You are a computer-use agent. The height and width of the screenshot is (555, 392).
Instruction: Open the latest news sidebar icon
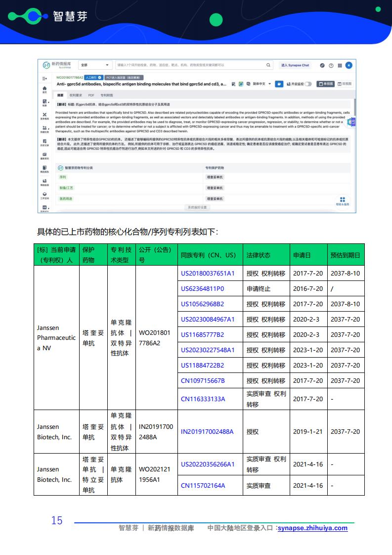(44, 156)
